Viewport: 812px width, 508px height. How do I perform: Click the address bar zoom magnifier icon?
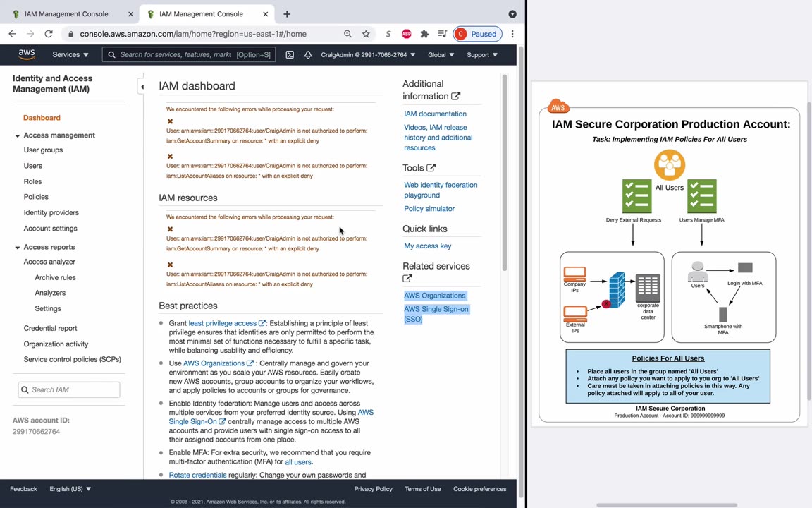click(x=347, y=34)
